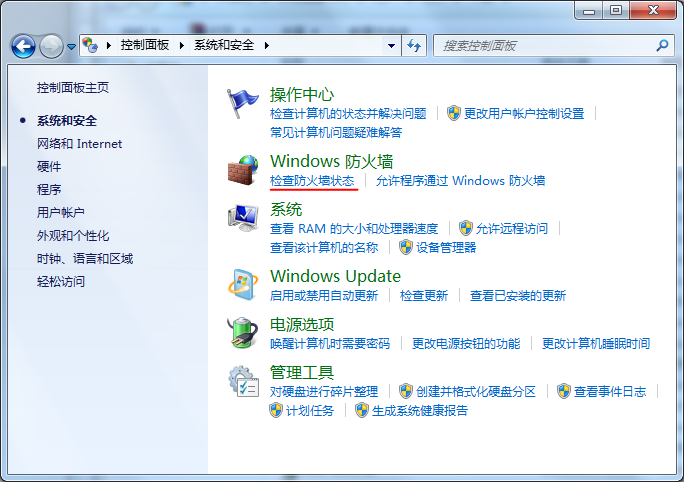Image resolution: width=684 pixels, height=482 pixels.
Task: Click 检查更新 link
Action: click(424, 296)
